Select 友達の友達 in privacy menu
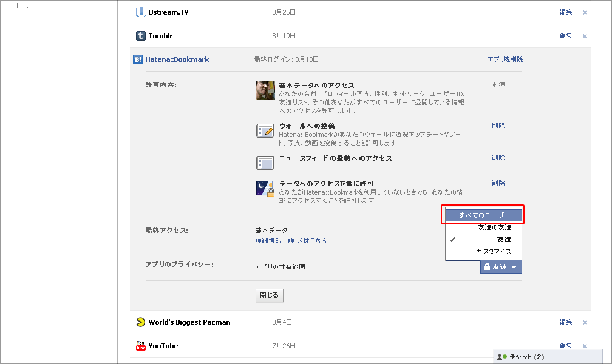The height and width of the screenshot is (364, 612). tap(483, 227)
